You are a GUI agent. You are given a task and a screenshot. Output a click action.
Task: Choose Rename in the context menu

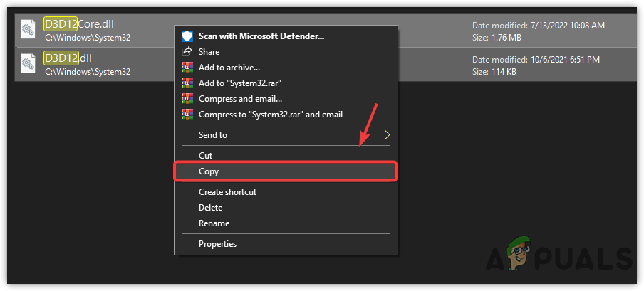pos(214,223)
